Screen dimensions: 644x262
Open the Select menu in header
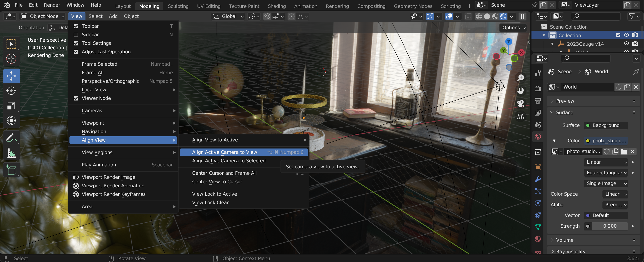95,16
